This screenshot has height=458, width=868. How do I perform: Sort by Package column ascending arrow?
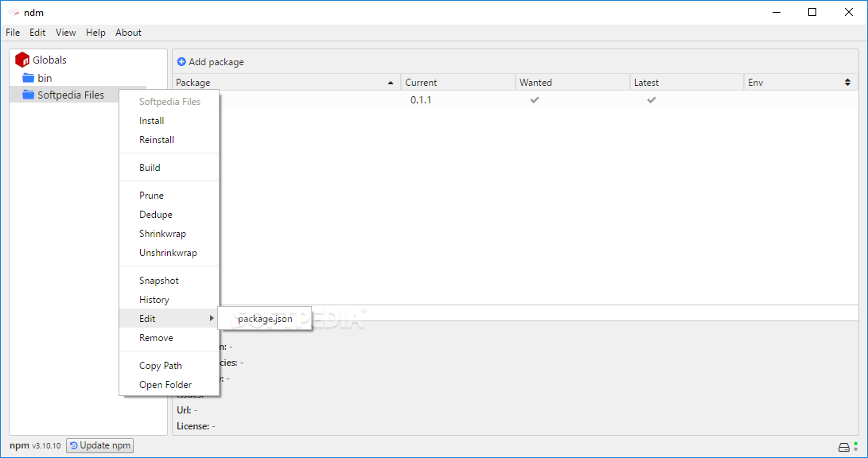click(391, 83)
